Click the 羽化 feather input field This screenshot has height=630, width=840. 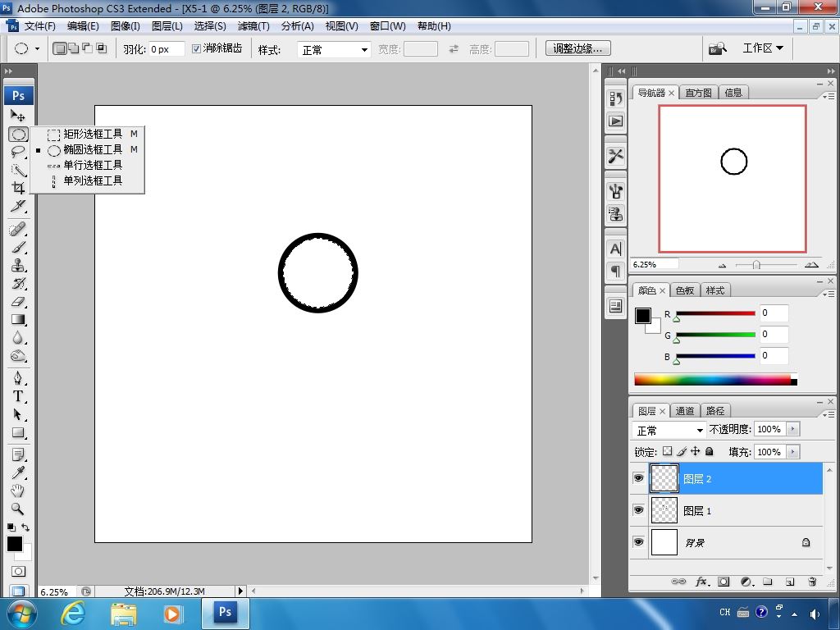(167, 49)
